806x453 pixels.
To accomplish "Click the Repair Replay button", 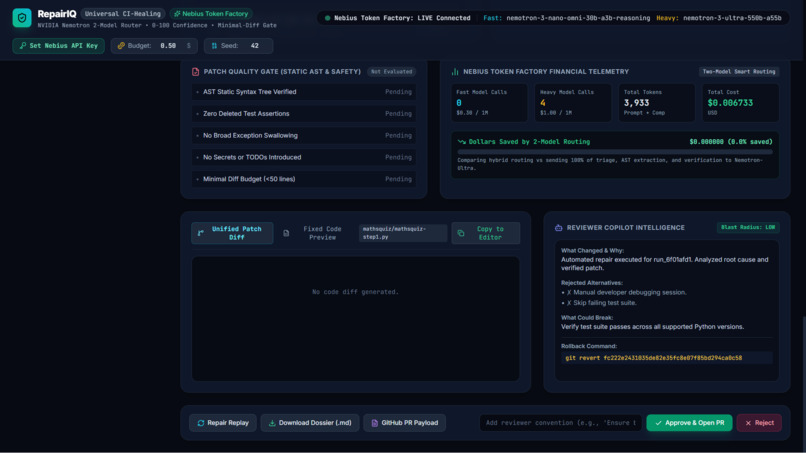I will click(x=223, y=423).
